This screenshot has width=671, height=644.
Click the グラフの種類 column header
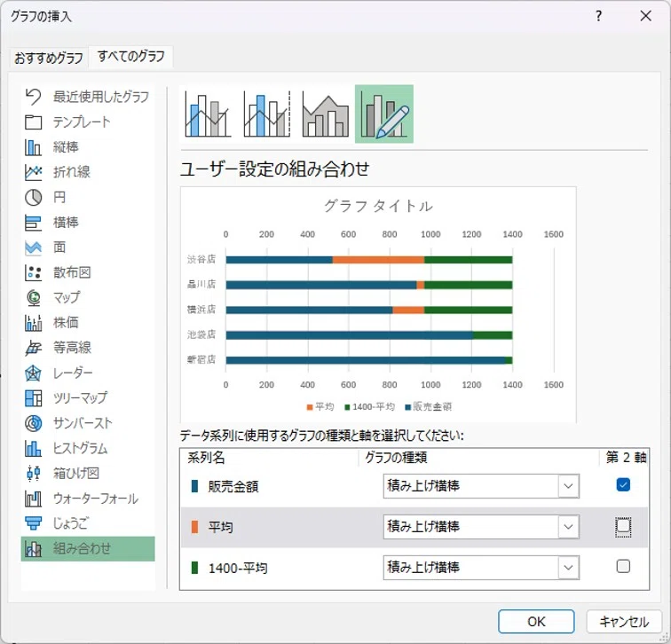pyautogui.click(x=396, y=458)
